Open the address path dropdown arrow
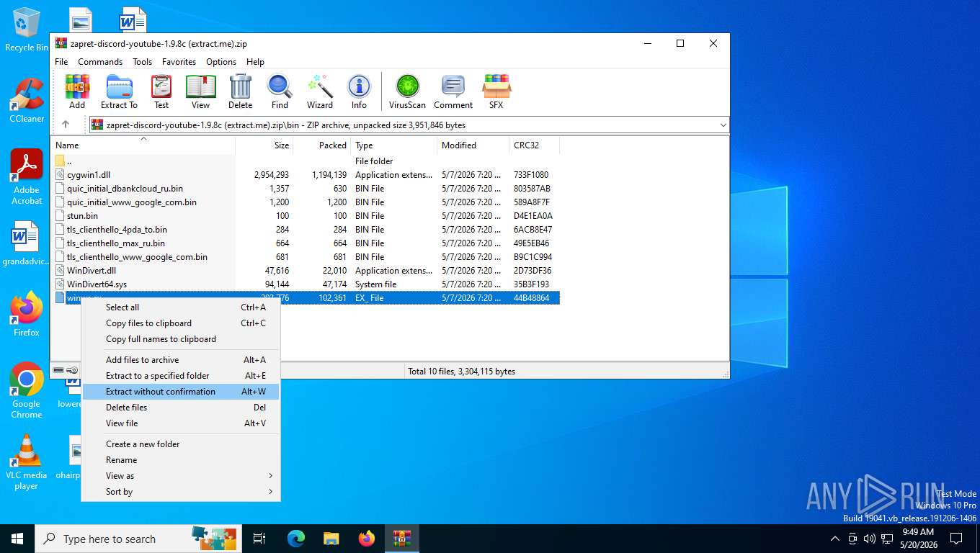 723,125
